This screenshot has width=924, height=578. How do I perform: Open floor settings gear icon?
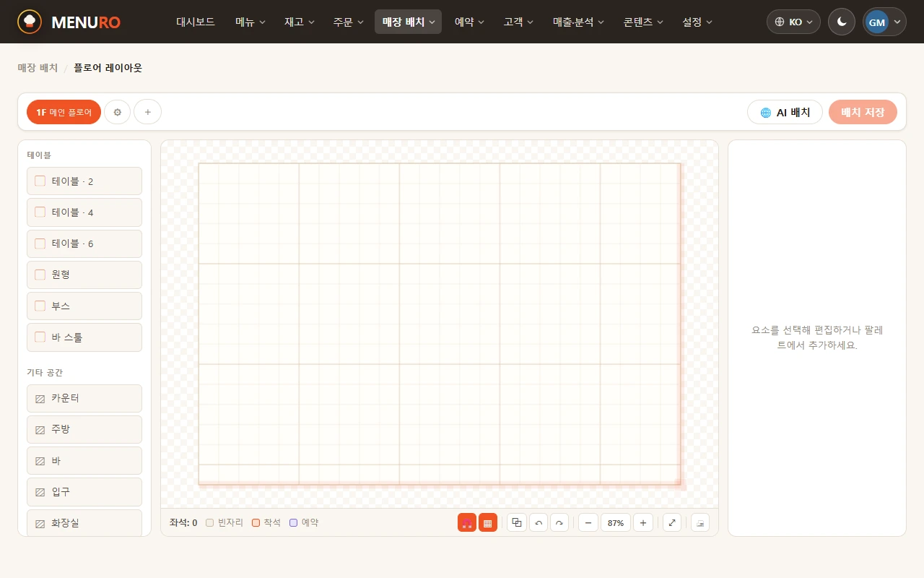pos(118,112)
